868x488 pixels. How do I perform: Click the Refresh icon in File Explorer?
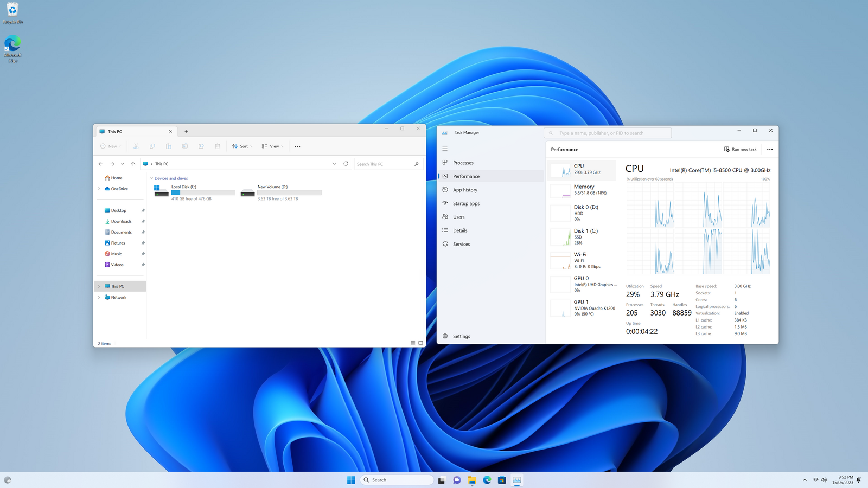coord(346,164)
